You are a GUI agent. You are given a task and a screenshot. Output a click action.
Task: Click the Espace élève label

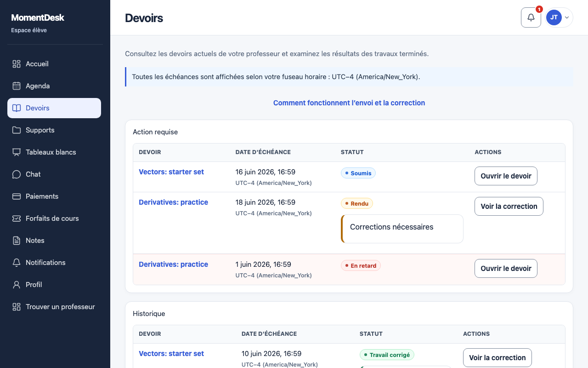(x=29, y=30)
